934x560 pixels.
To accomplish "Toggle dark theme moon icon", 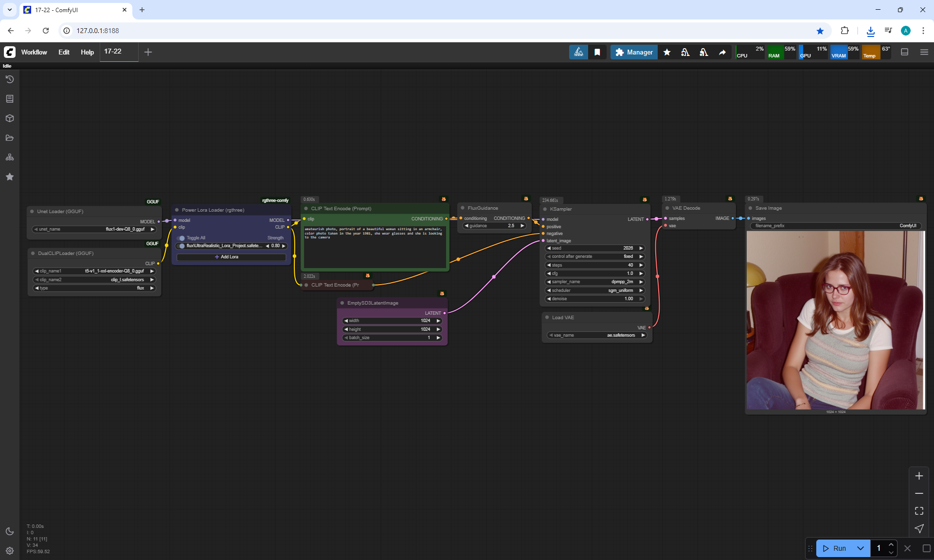I will (x=10, y=531).
